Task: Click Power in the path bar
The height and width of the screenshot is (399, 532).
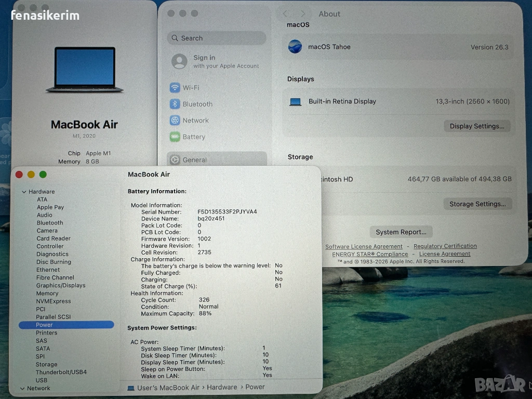Action: 255,387
